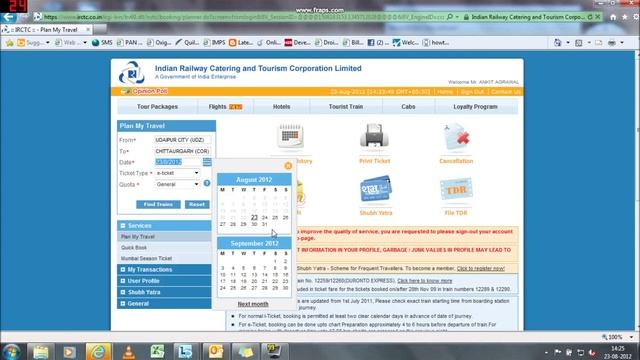Open browser Favorites star icon

pyautogui.click(x=625, y=17)
